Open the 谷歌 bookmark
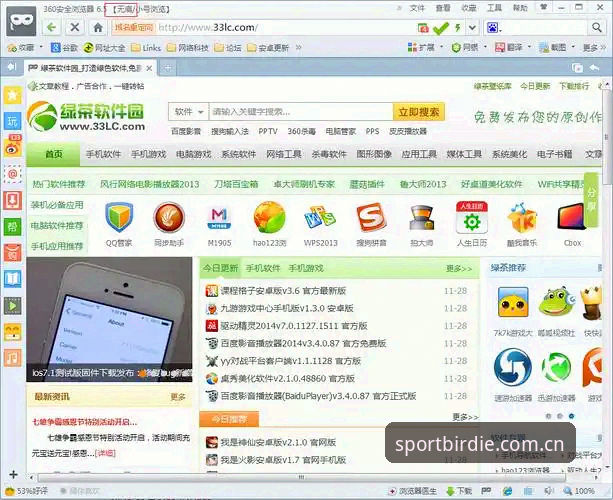This screenshot has height=500, width=613. 65,48
